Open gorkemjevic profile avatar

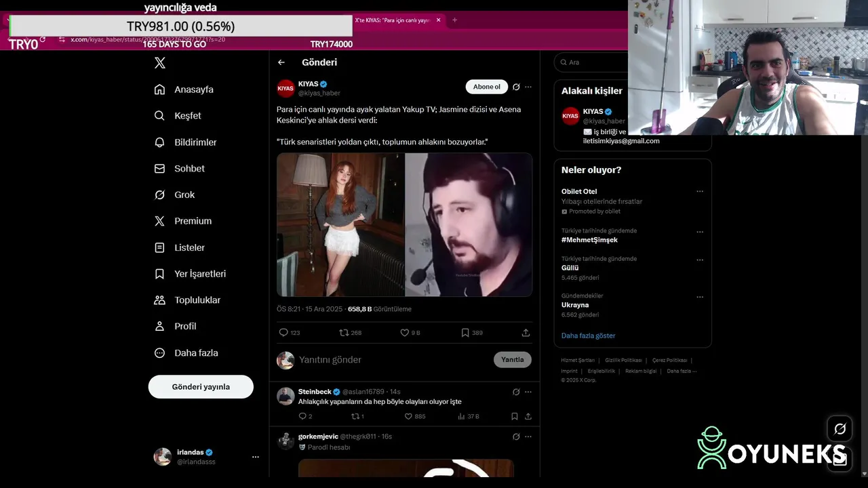click(x=285, y=441)
